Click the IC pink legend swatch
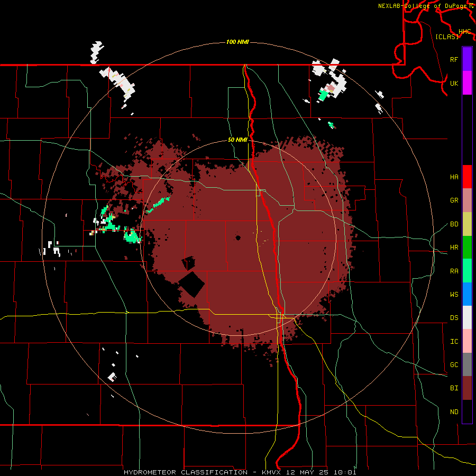Viewport: 476px width, 476px height. tap(467, 341)
